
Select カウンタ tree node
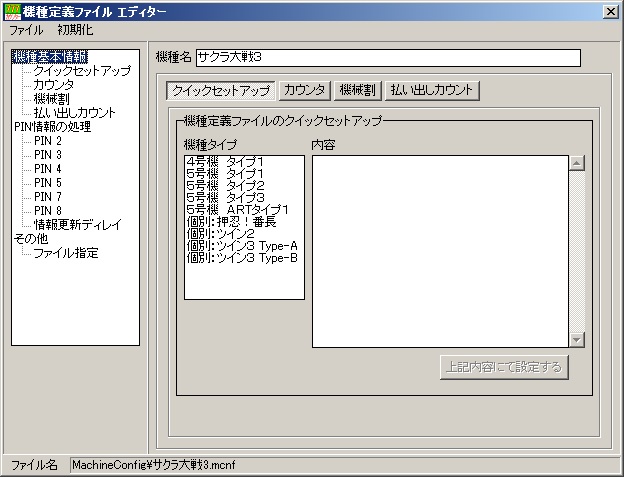tap(54, 85)
